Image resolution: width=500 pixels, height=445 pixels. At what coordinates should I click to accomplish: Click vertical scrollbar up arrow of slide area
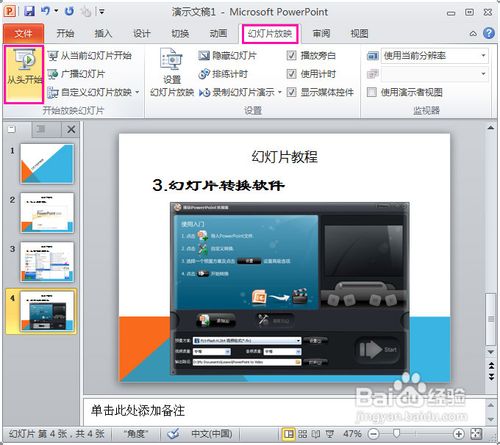point(491,128)
